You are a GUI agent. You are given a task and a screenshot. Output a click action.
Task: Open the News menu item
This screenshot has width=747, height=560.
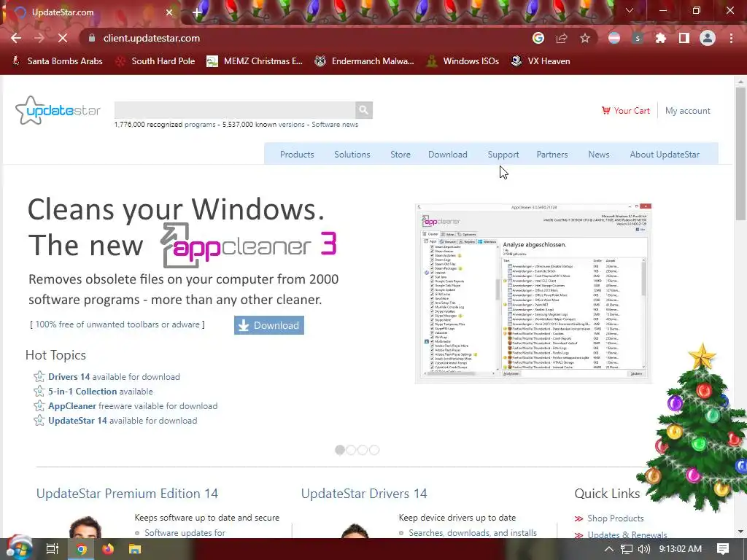point(598,155)
